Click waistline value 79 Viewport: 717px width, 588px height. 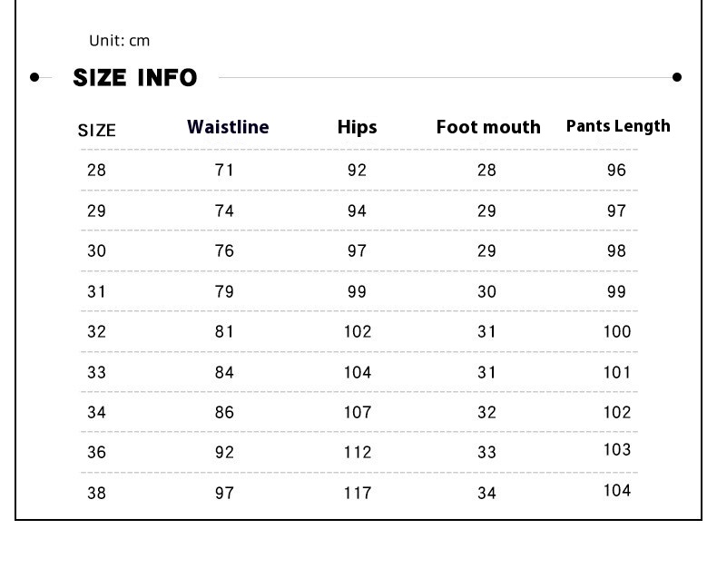[224, 291]
